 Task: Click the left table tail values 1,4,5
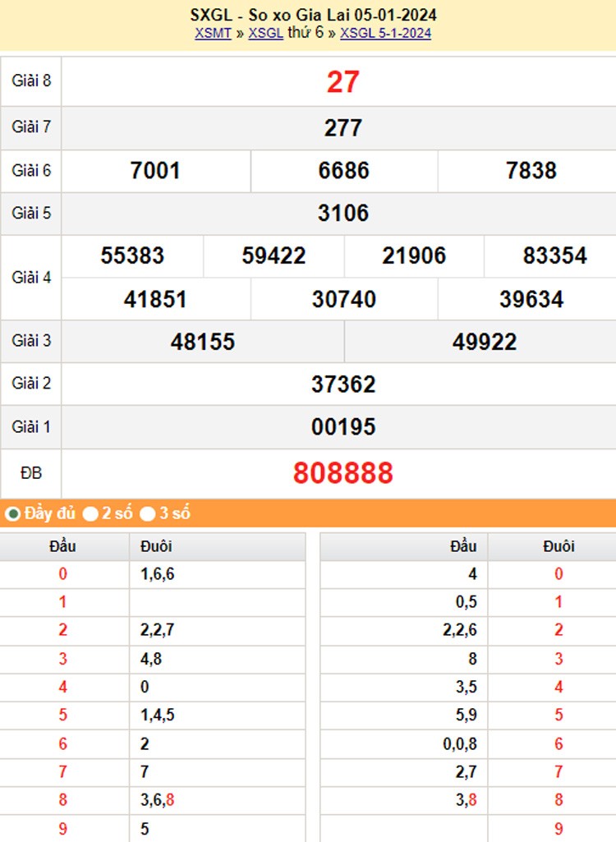click(x=158, y=715)
